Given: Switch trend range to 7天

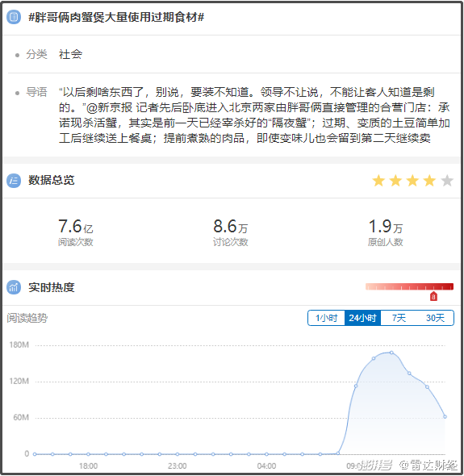Looking at the screenshot, I should 399,318.
